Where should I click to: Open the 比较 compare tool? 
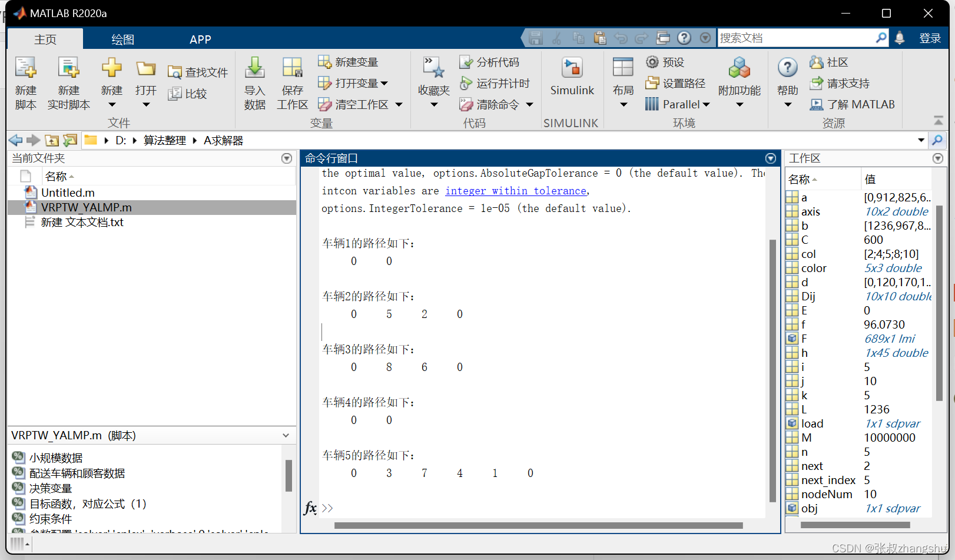point(190,93)
